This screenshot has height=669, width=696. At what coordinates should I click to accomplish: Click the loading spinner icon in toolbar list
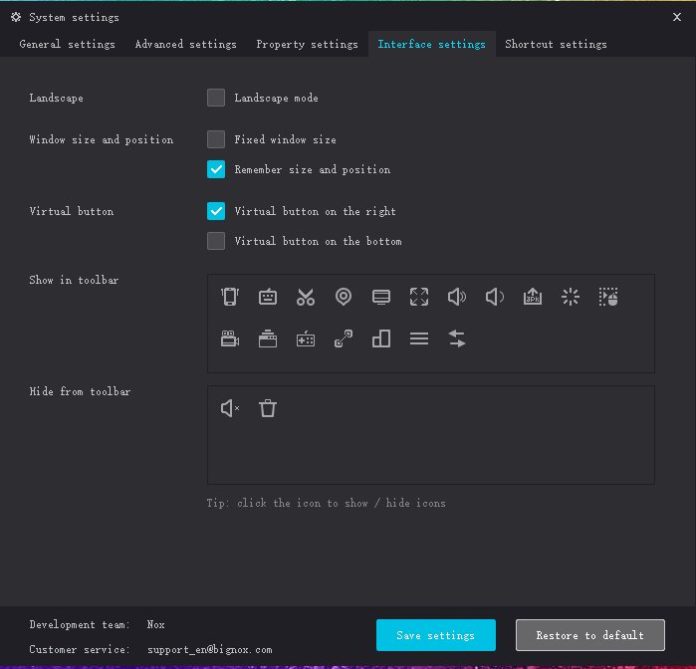click(570, 297)
